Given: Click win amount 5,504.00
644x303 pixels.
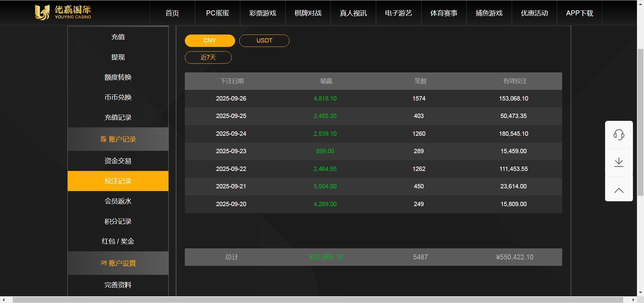Looking at the screenshot, I should 325,186.
